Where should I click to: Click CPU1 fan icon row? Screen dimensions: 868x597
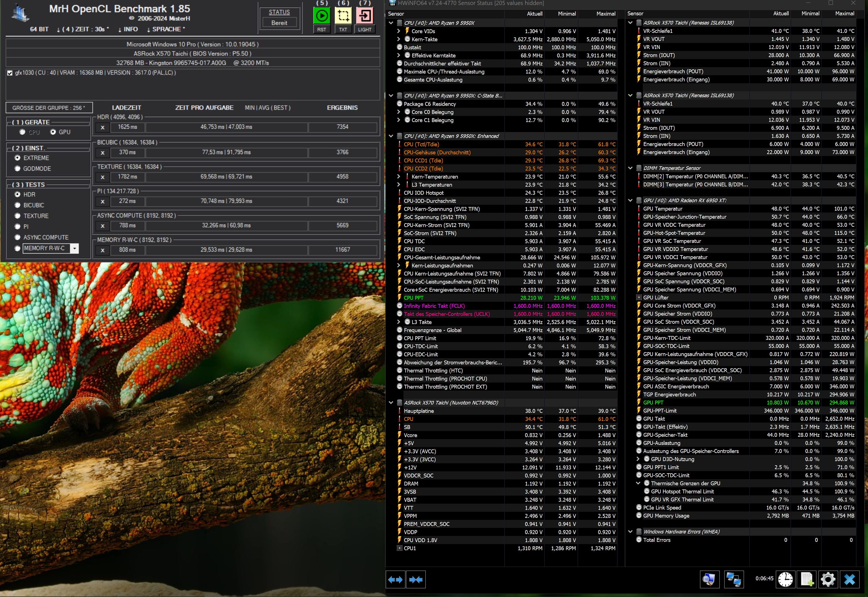(400, 548)
